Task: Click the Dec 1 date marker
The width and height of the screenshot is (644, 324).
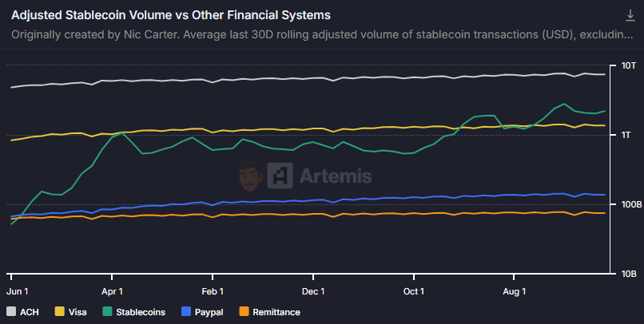Action: point(313,291)
